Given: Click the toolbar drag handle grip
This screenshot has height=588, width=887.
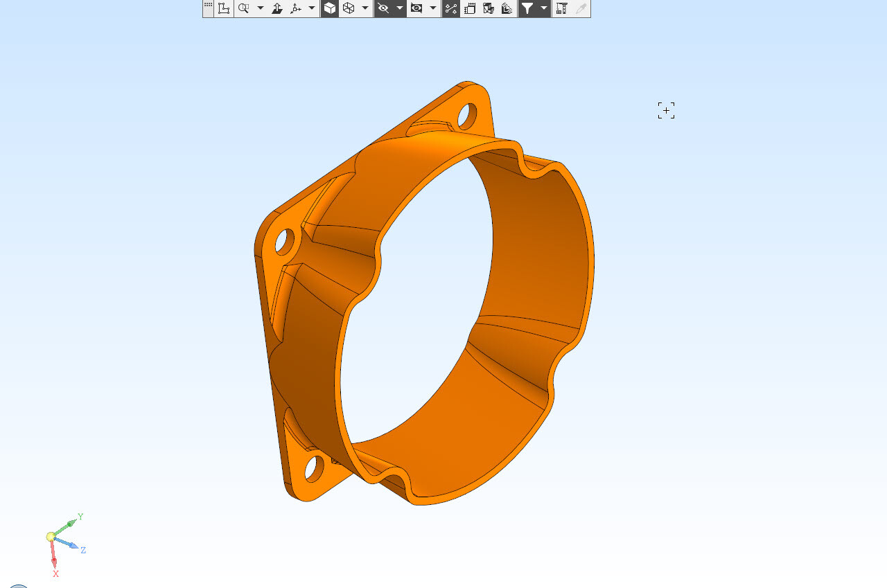Looking at the screenshot, I should 208,8.
